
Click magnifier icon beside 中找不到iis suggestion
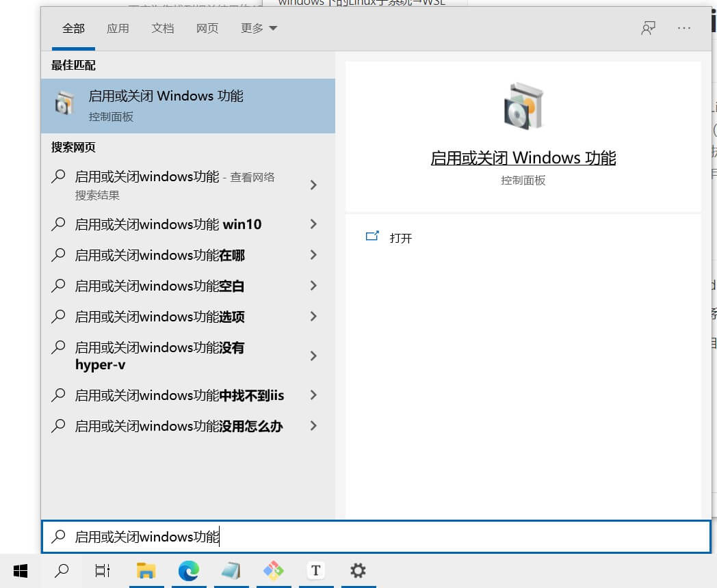(x=59, y=395)
